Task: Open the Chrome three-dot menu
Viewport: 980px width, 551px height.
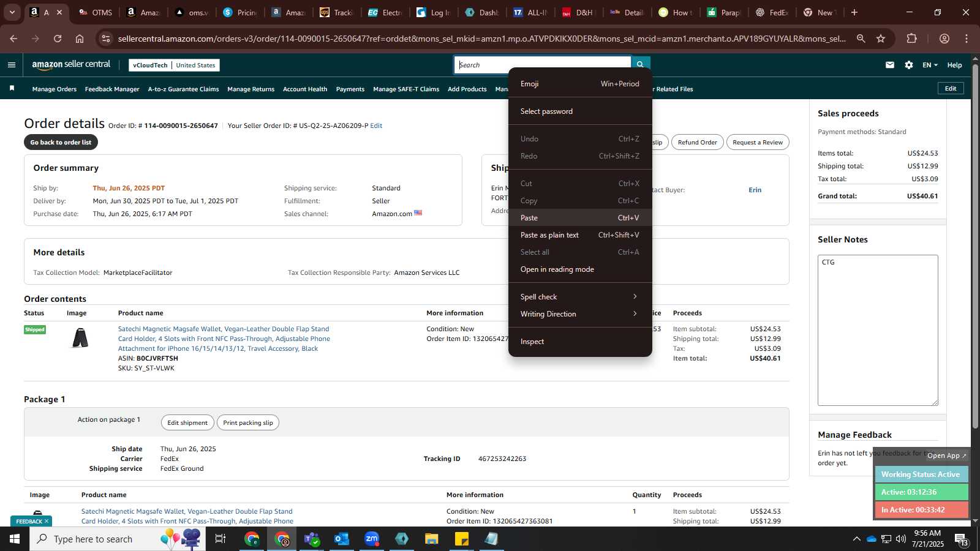Action: (967, 39)
